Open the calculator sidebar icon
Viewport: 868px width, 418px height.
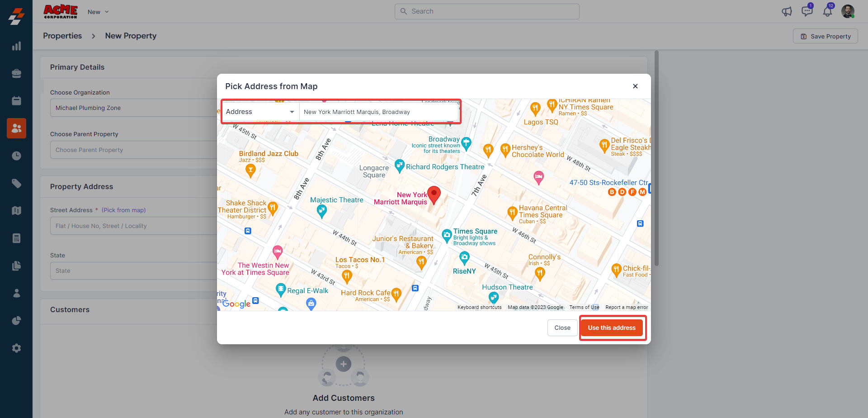click(16, 238)
